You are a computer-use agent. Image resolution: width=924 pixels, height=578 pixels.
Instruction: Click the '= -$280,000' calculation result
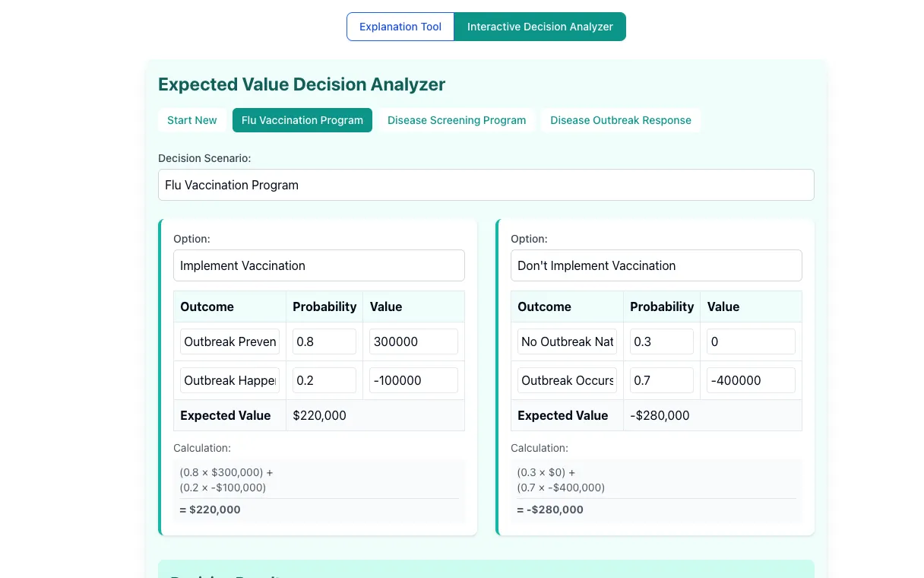[550, 510]
